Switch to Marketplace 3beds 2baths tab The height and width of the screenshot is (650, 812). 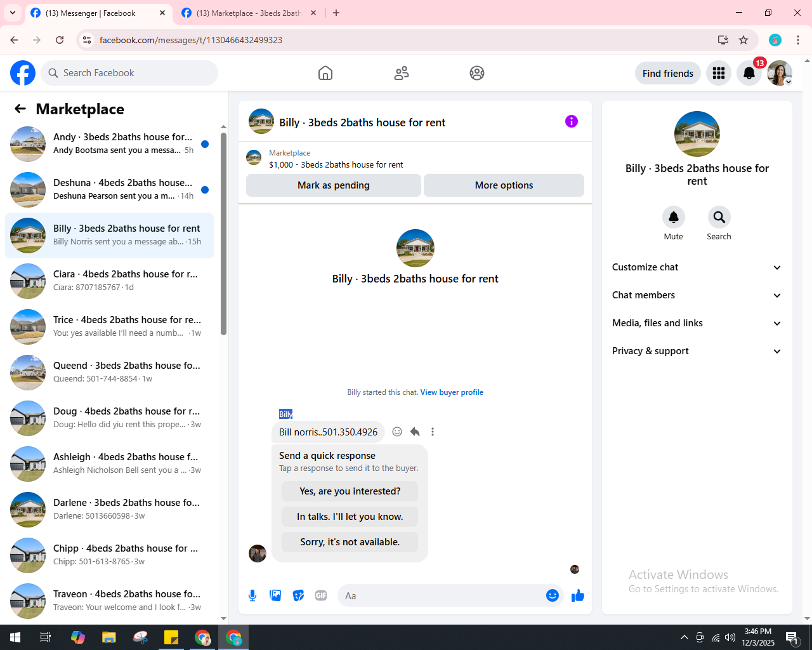249,13
